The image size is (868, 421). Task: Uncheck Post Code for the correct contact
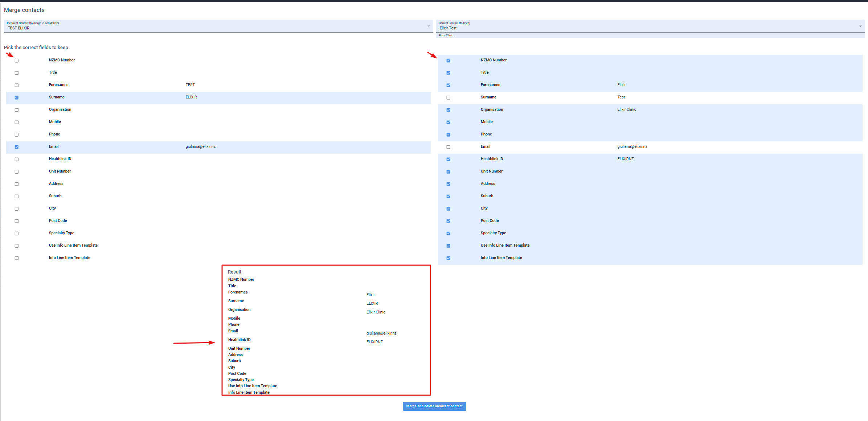[448, 221]
